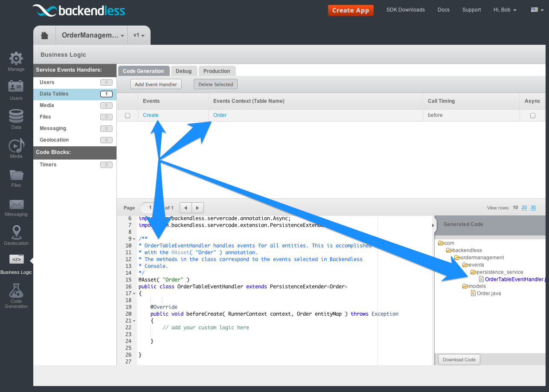
Task: Open the Support link
Action: (x=472, y=10)
